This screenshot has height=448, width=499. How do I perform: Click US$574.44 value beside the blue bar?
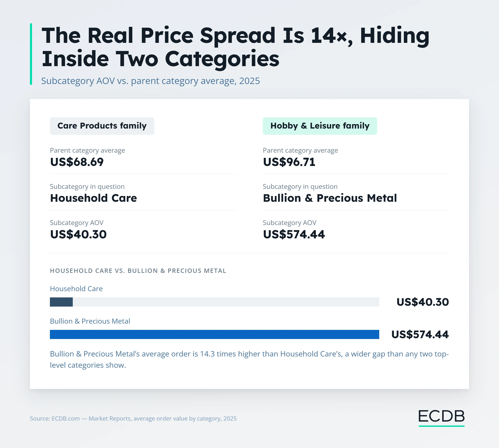pos(420,334)
